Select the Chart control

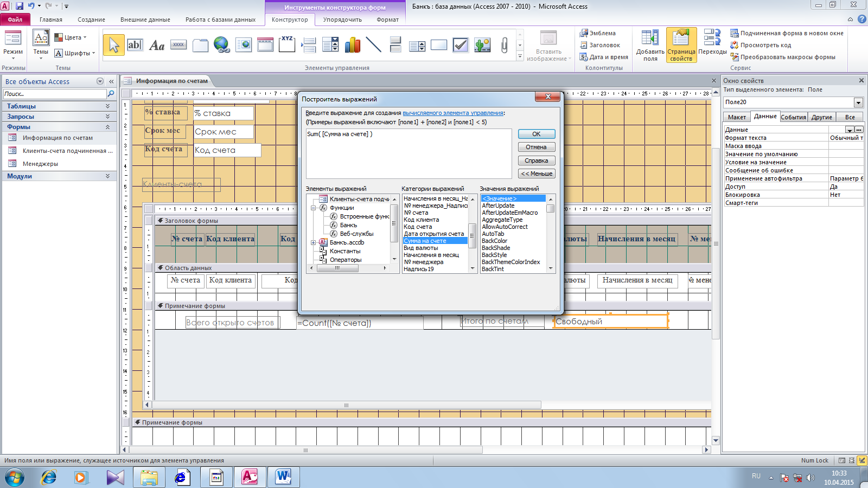[352, 45]
